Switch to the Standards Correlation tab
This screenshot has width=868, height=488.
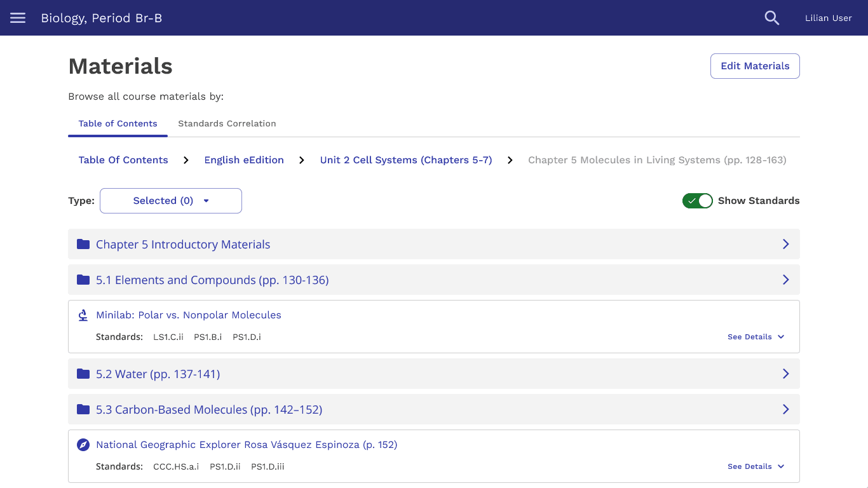[x=227, y=123]
